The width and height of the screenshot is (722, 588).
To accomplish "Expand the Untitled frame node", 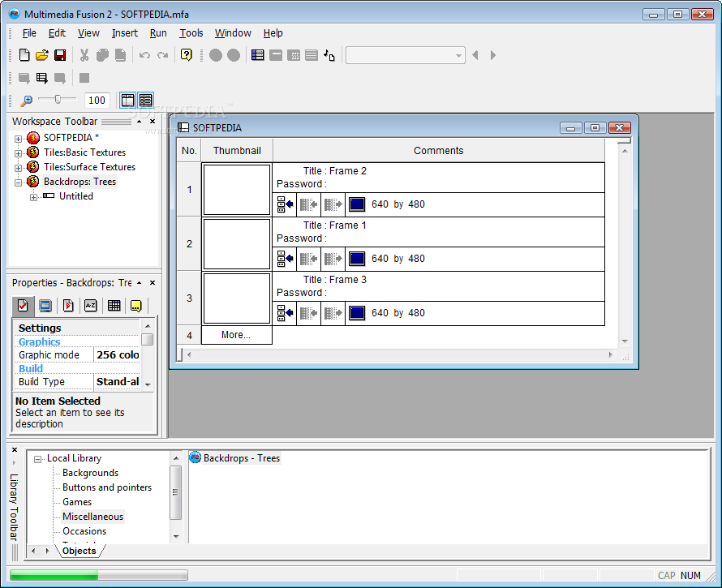I will (x=33, y=198).
